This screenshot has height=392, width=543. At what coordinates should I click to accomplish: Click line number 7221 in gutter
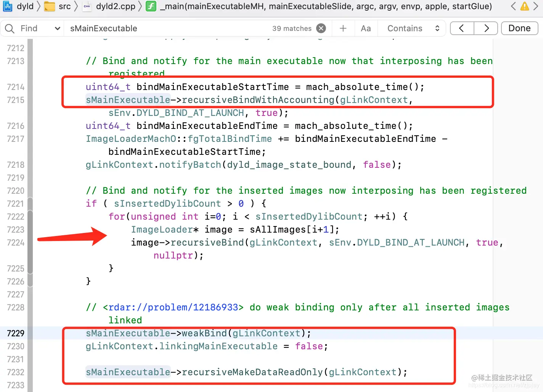(x=16, y=204)
